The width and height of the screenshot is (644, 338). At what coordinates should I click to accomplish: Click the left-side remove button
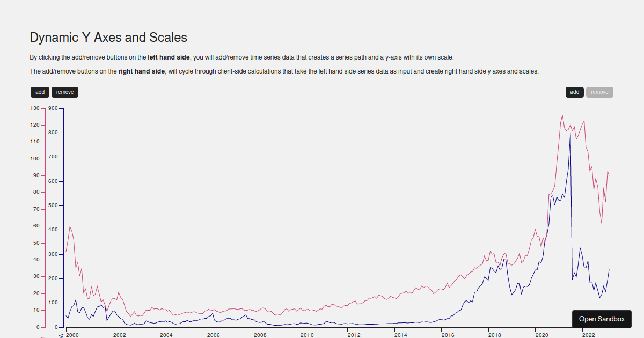click(x=64, y=92)
